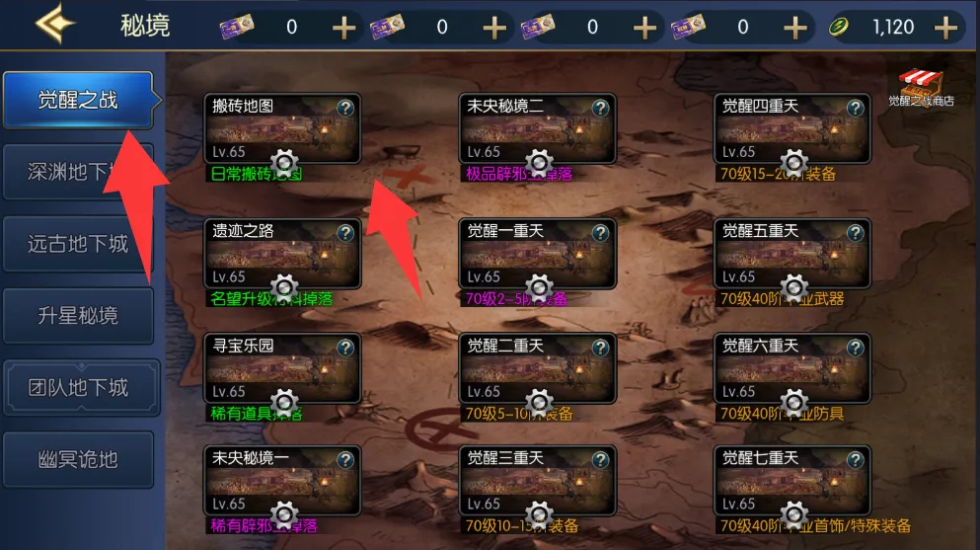Viewport: 980px width, 550px height.
Task: Add coins with the plus beside 1,120
Action: [945, 28]
